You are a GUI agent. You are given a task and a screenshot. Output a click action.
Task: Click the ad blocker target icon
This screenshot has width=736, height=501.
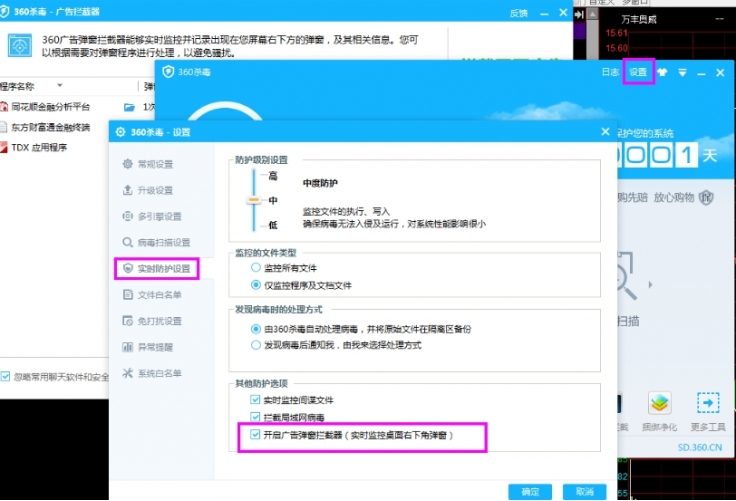20,46
